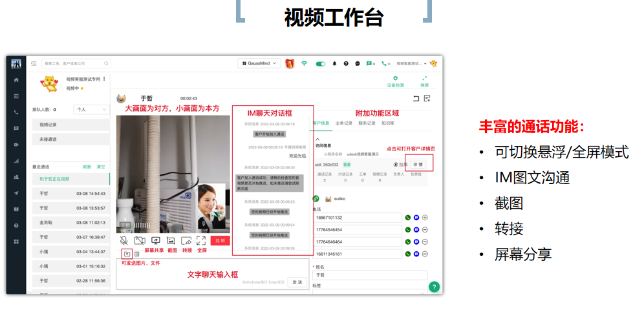Screen dimensions: 644x310
Task: Switch to the 知识库 tab
Action: 388,123
